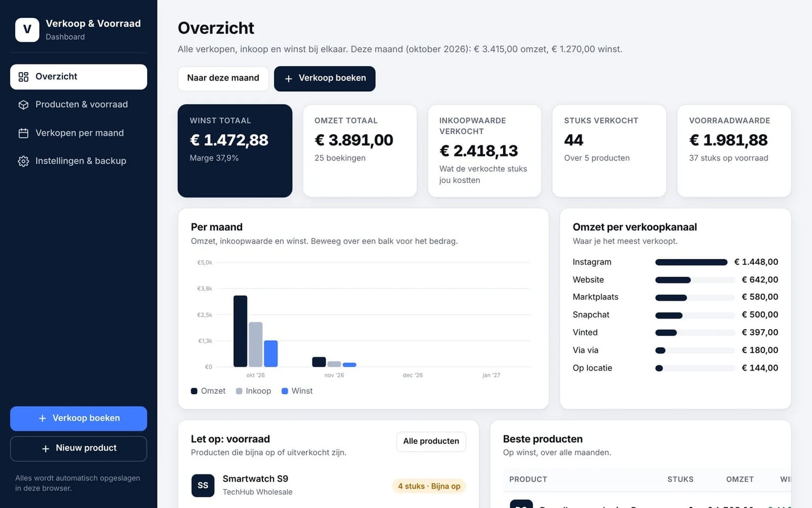Image resolution: width=812 pixels, height=508 pixels.
Task: Click the Inkoop legend swatch
Action: pos(239,391)
